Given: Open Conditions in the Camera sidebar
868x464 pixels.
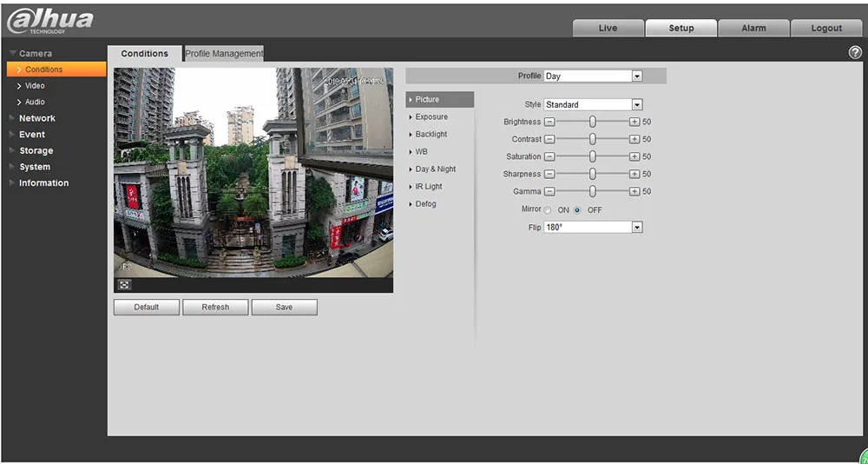Looking at the screenshot, I should [56, 70].
